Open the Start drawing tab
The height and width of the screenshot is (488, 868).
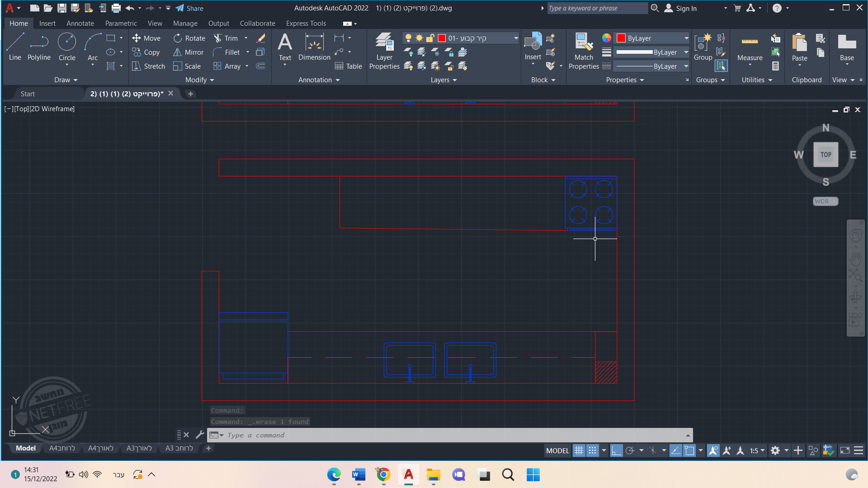click(28, 94)
